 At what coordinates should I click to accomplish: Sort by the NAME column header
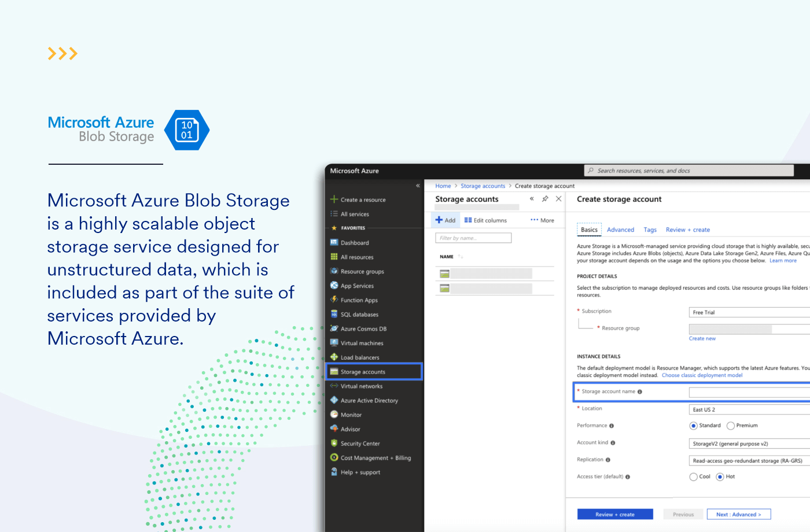coord(447,257)
